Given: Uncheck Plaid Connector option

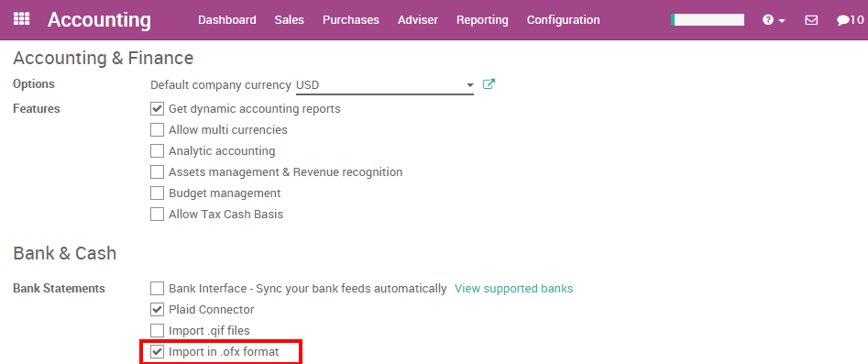Looking at the screenshot, I should (x=158, y=309).
